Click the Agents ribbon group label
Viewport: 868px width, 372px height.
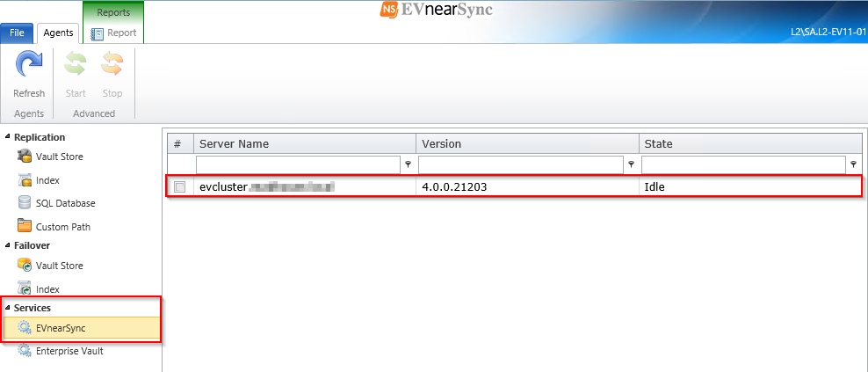click(29, 113)
